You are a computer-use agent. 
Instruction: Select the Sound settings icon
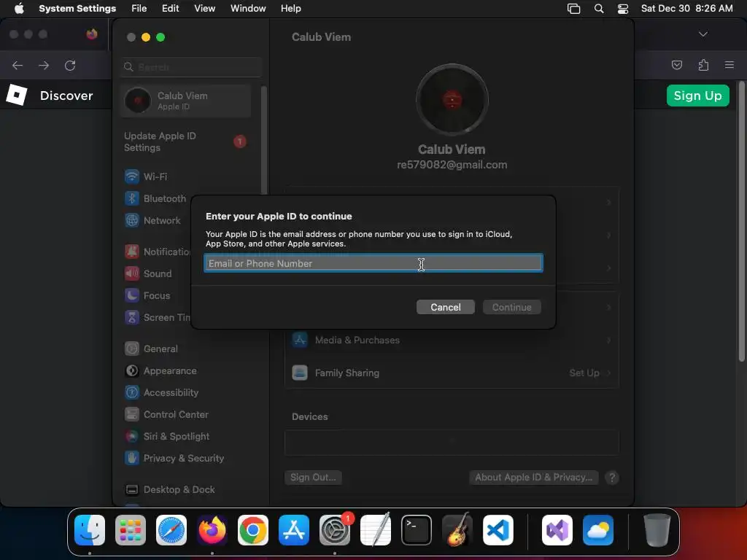pos(132,273)
